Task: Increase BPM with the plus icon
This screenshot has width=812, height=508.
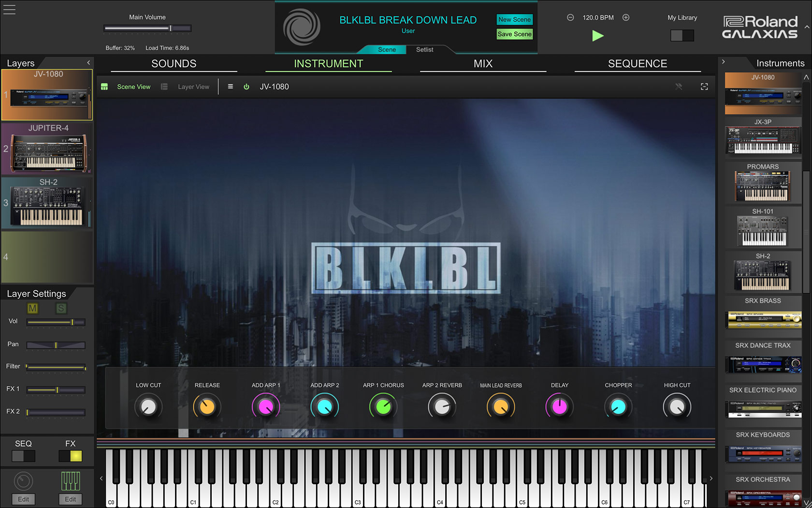Action: (x=626, y=17)
